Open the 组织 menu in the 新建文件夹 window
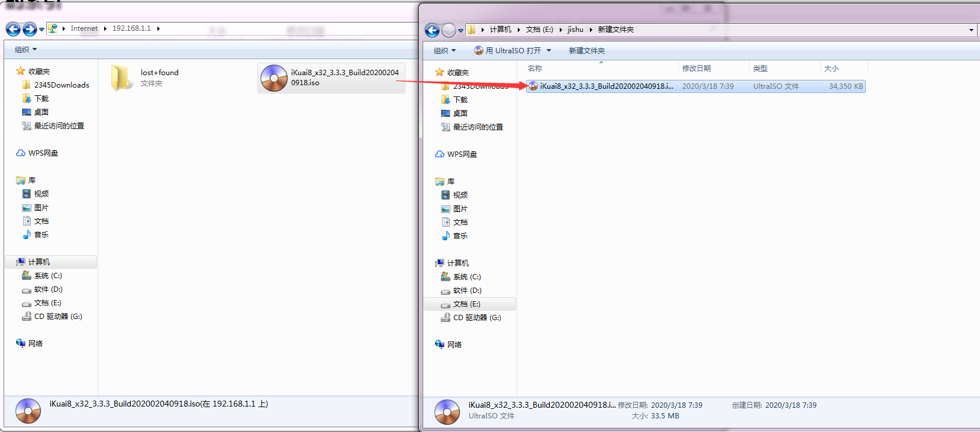Screen dimensions: 980x432 coord(444,51)
